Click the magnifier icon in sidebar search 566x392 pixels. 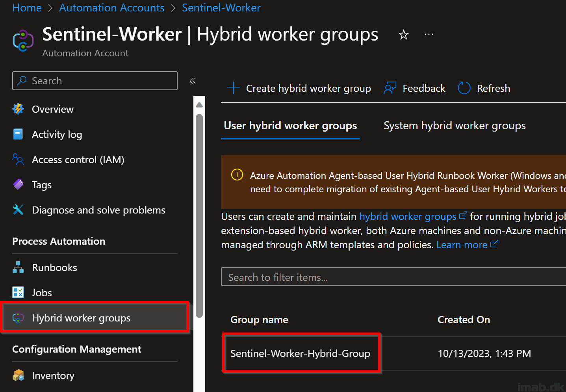(22, 81)
